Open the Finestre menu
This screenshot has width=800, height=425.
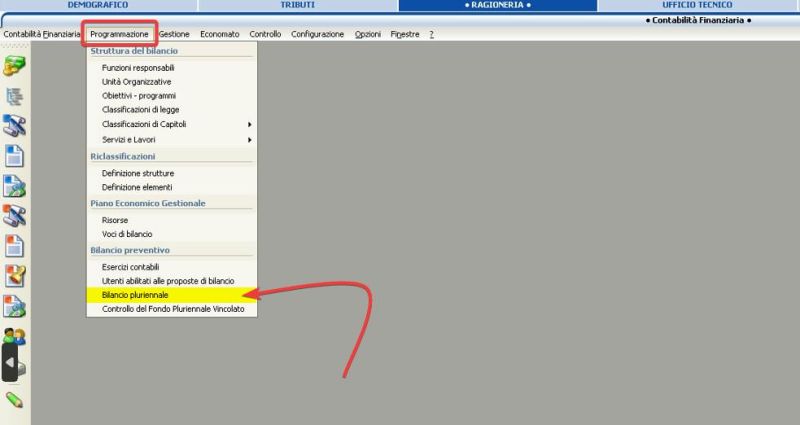pyautogui.click(x=405, y=34)
